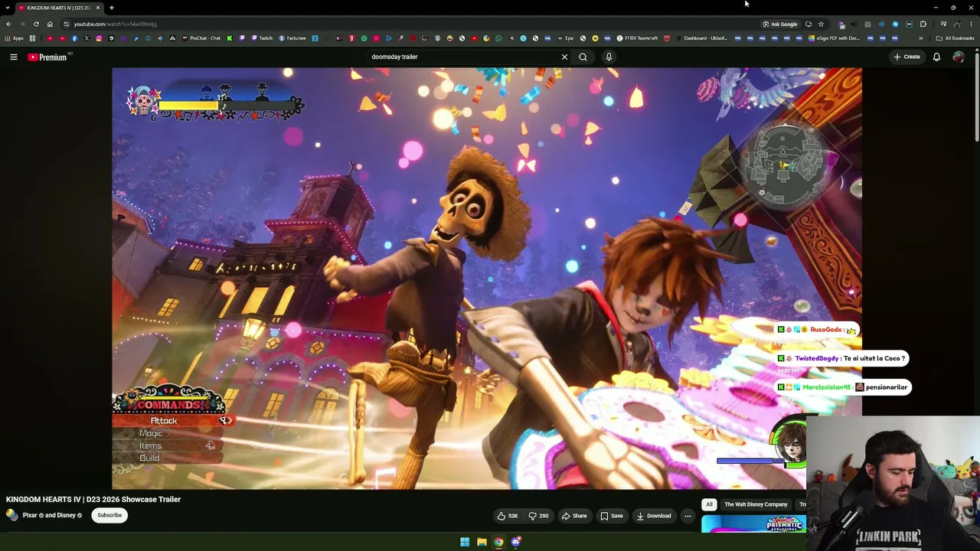Open the Kick bookmark icon
The image size is (980, 551).
tap(229, 38)
